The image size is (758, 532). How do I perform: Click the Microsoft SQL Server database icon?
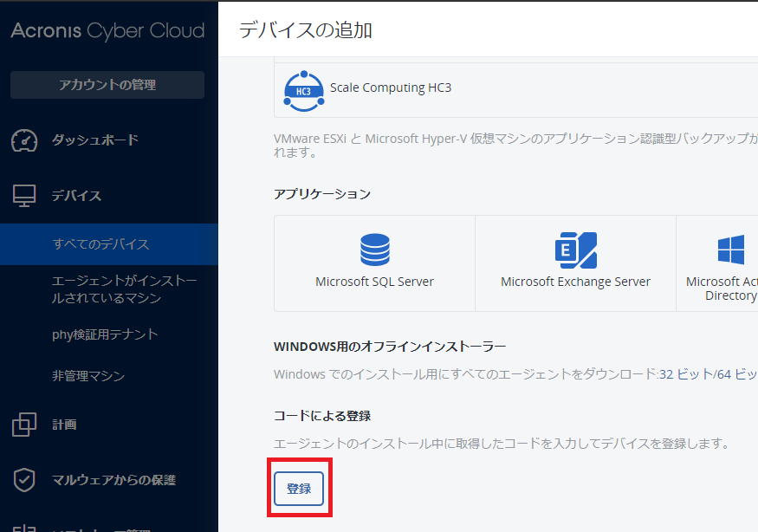(x=374, y=250)
